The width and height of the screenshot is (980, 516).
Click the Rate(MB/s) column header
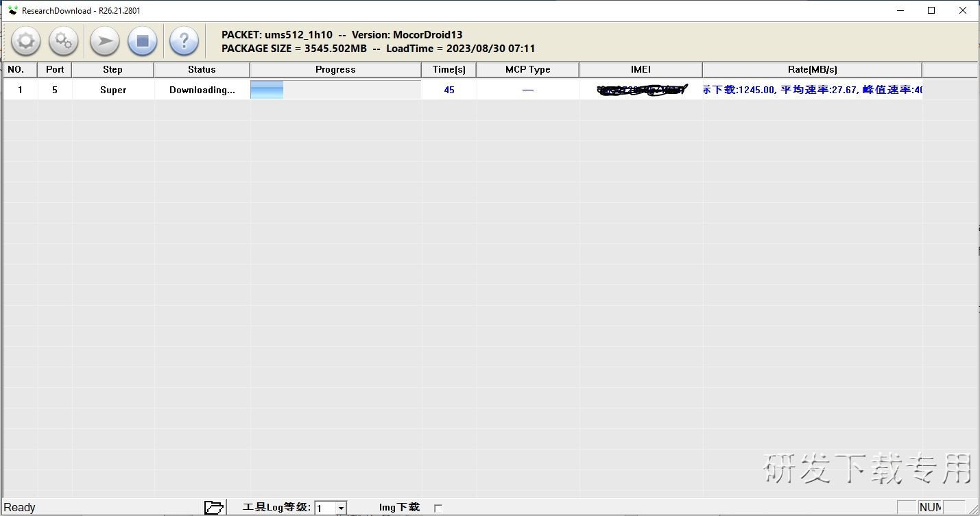point(812,69)
